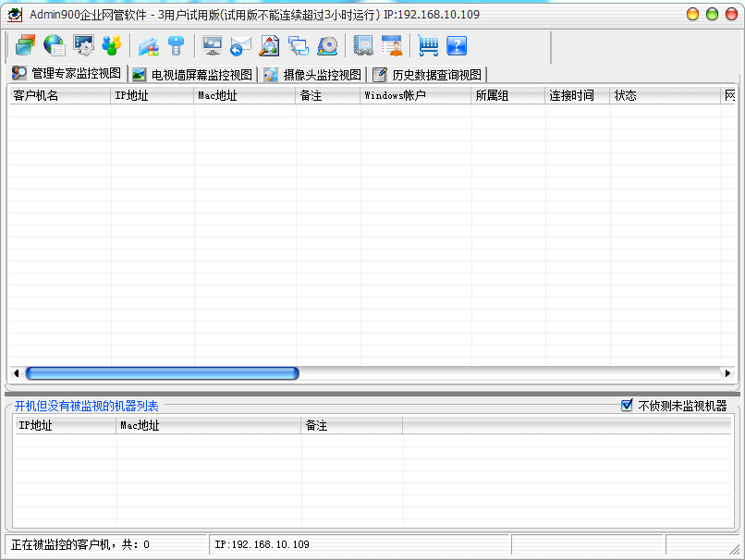Open the monitor gear settings icon
745x560 pixels.
point(83,45)
